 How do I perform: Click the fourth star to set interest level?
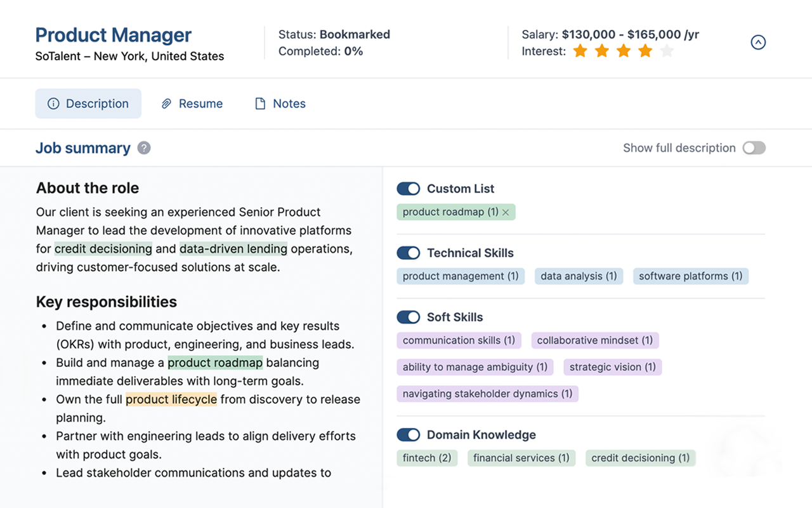645,51
